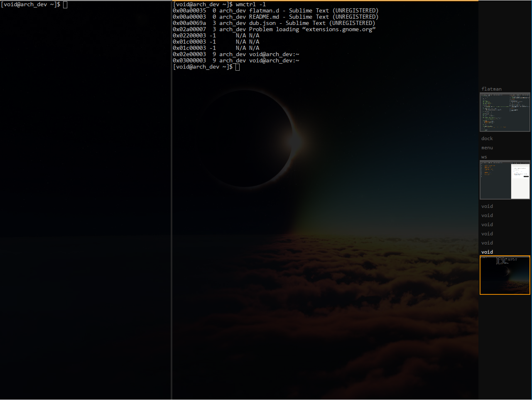The height and width of the screenshot is (400, 532).
Task: Select the "flatman" window in the sidebar
Action: 491,89
